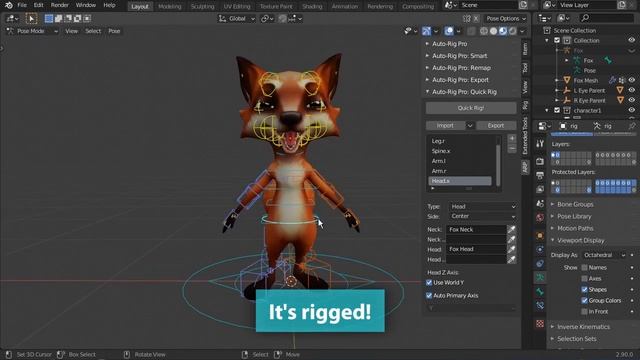Viewport: 640px width, 360px height.
Task: Open the Global transform orientation dropdown
Action: pos(237,19)
